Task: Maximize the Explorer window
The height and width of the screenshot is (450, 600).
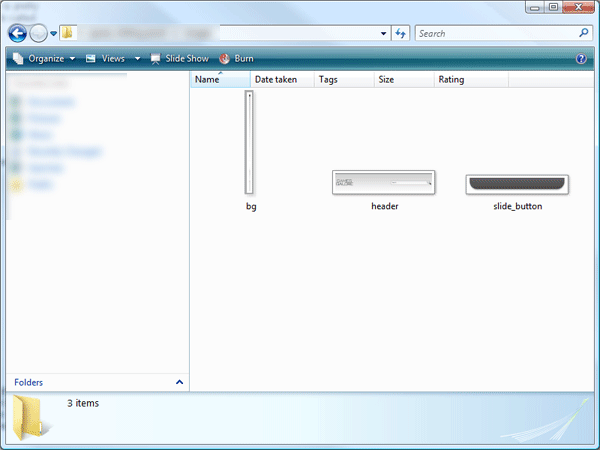Action: (x=553, y=7)
